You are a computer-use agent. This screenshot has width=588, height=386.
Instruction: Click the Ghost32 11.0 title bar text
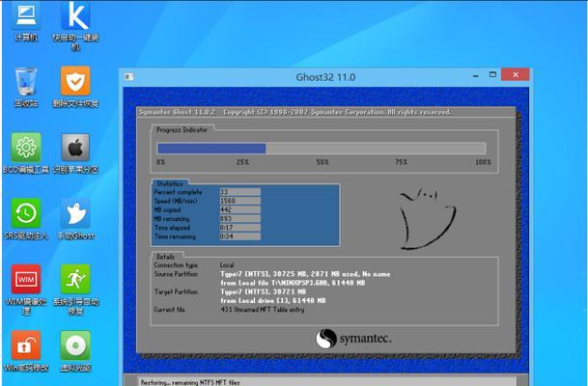click(x=325, y=77)
